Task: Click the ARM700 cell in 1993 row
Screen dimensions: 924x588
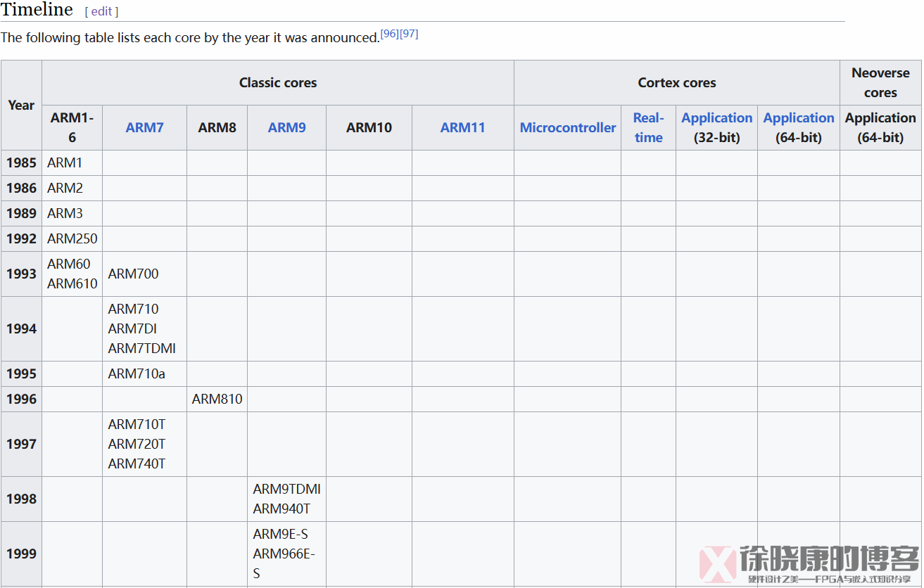Action: click(x=133, y=274)
